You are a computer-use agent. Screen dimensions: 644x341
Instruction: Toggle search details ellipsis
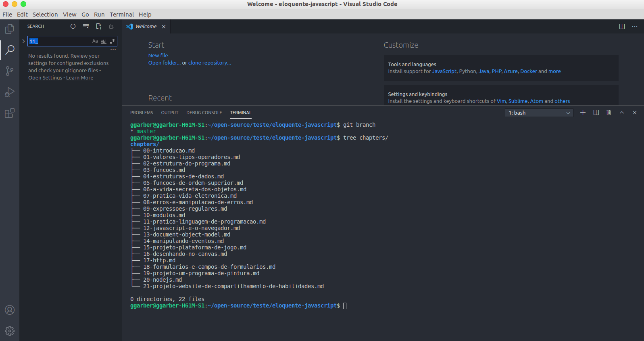113,50
